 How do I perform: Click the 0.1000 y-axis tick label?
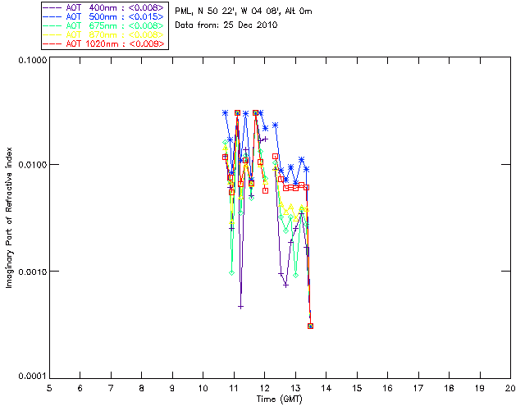[33, 60]
